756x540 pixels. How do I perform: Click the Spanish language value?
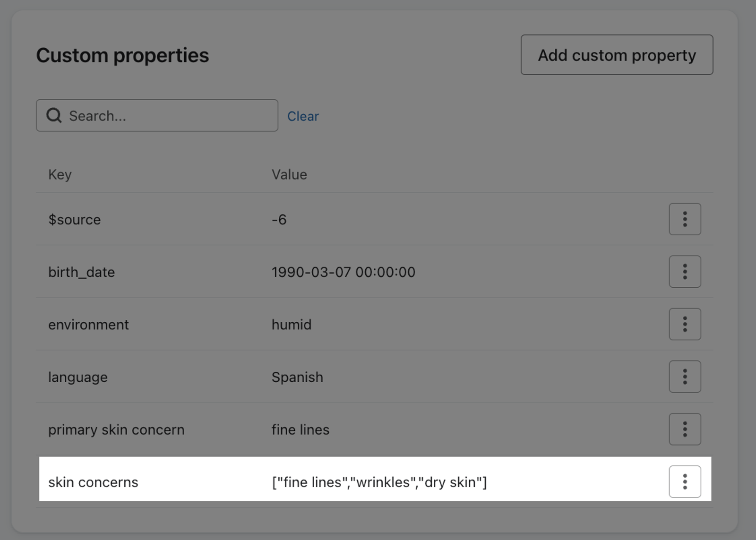(297, 377)
